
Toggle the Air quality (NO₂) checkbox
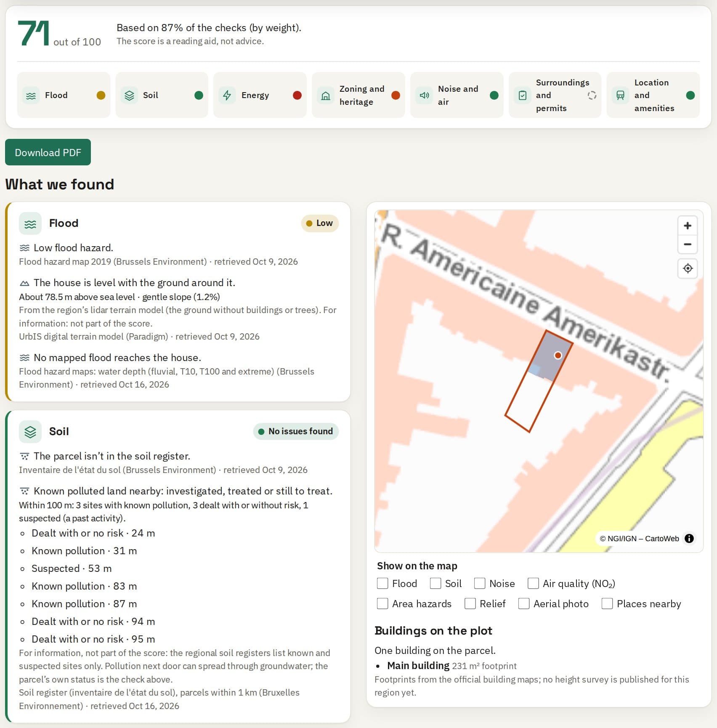click(533, 583)
